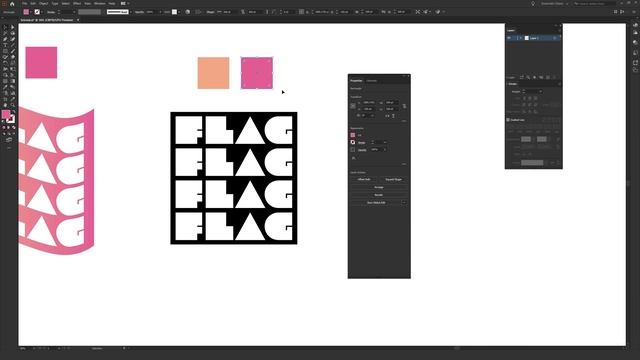Click the reference point selector in Transform
Screen dimensions: 640x360
353,106
